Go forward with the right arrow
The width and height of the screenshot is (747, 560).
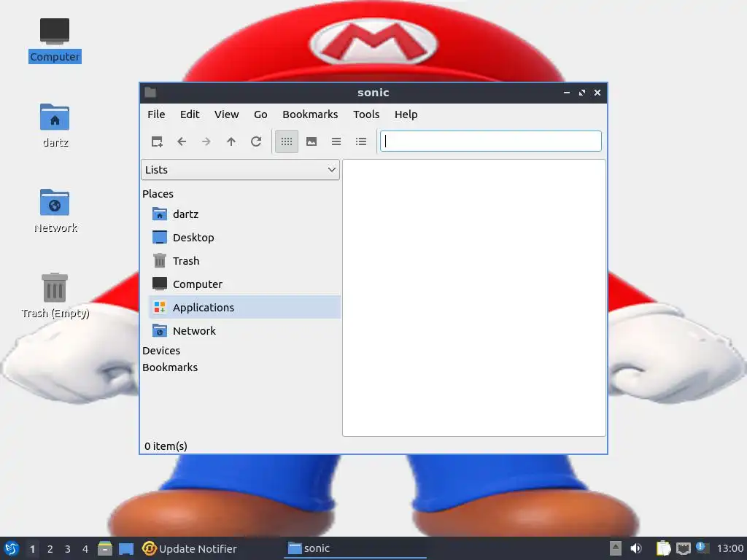tap(206, 141)
